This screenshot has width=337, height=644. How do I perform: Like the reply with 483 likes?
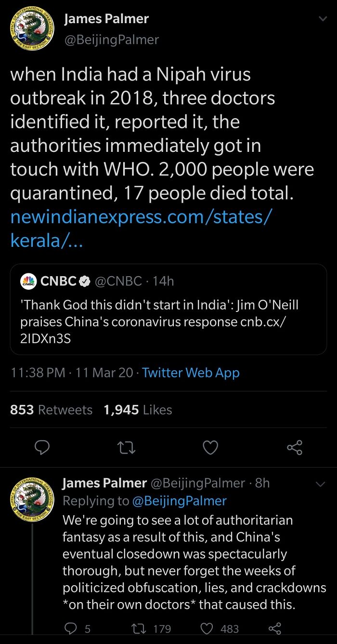coord(207,629)
